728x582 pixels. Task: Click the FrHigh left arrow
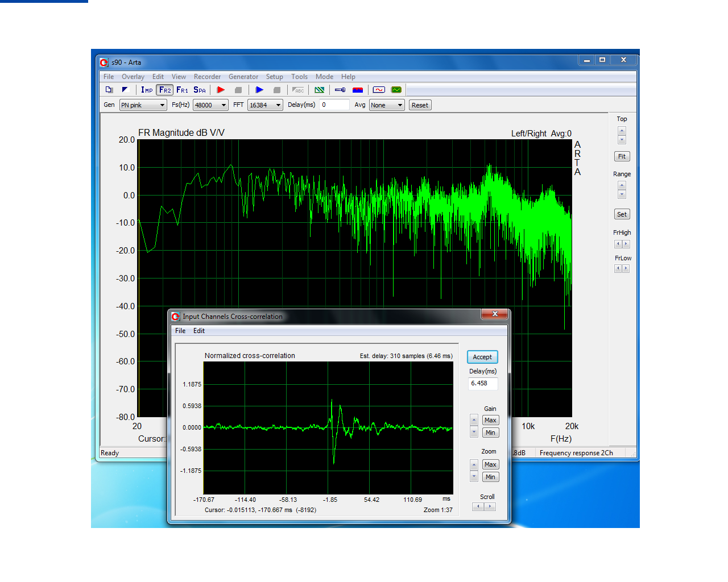[x=618, y=244]
